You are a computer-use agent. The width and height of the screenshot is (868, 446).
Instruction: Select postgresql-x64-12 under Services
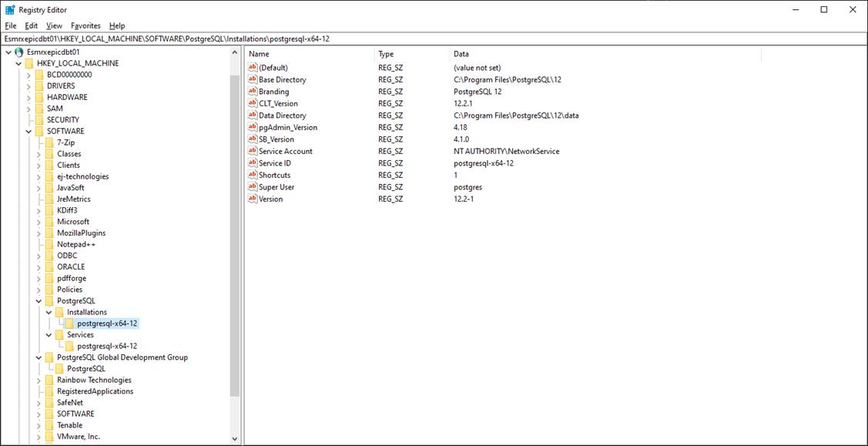107,346
